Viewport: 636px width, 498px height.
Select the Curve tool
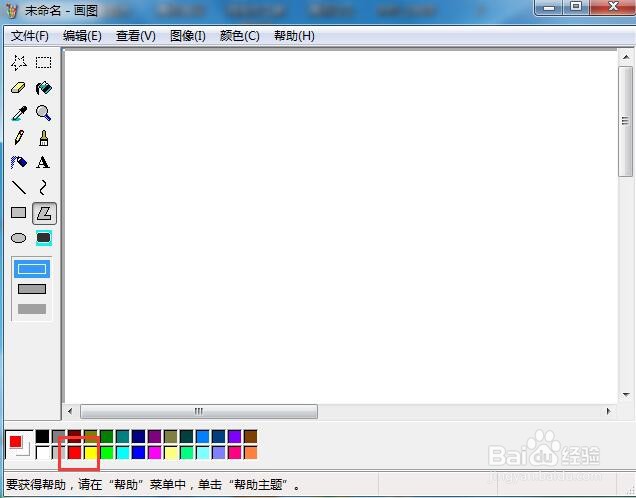[43, 187]
